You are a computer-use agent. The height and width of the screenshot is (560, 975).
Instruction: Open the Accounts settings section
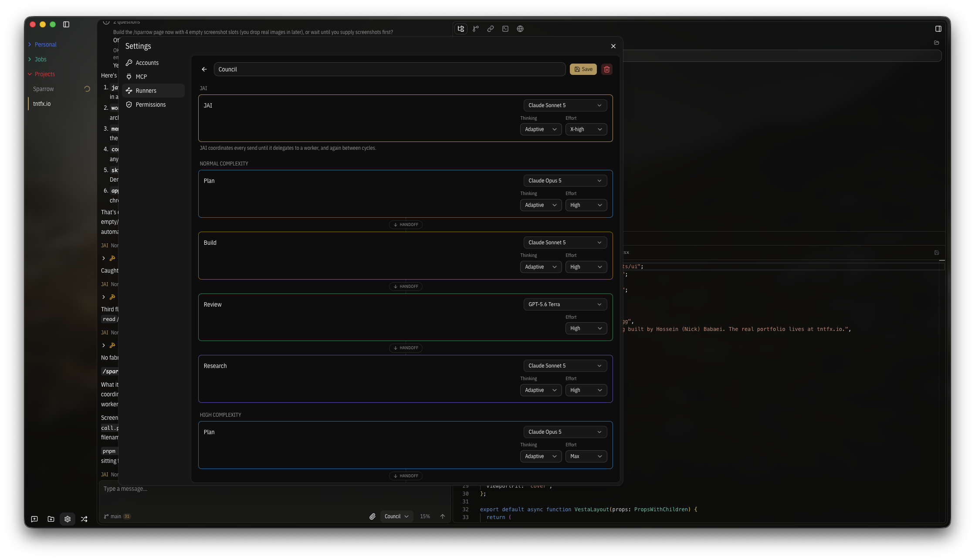(x=153, y=63)
